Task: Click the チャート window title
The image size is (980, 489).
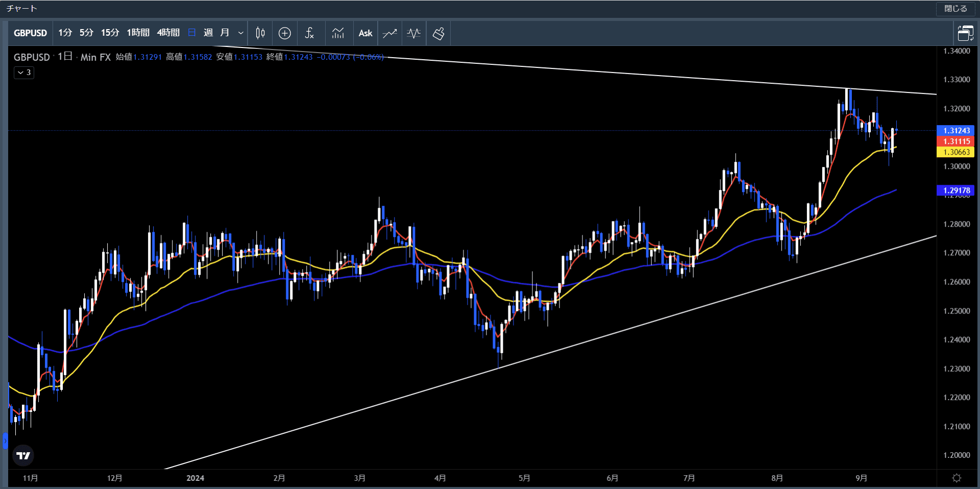Action: click(x=21, y=9)
